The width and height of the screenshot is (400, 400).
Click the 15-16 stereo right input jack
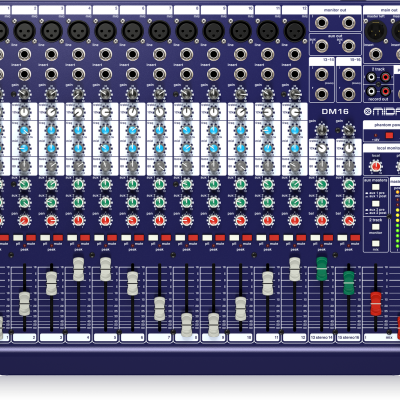tap(348, 94)
